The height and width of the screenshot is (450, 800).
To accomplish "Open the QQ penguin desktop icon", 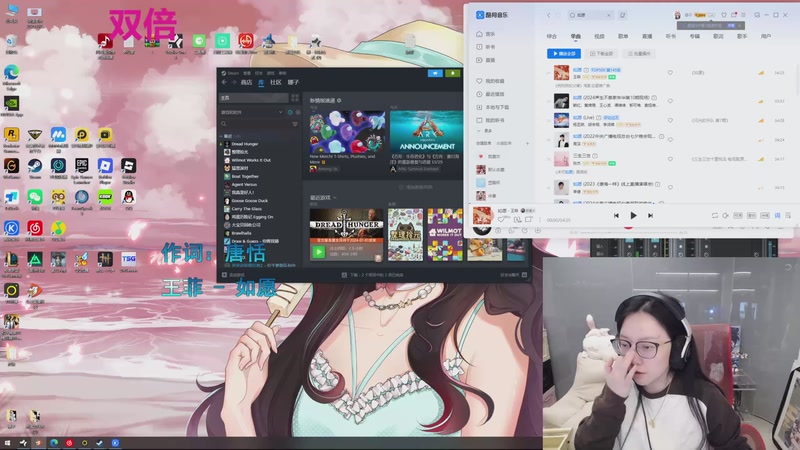I will click(x=129, y=199).
